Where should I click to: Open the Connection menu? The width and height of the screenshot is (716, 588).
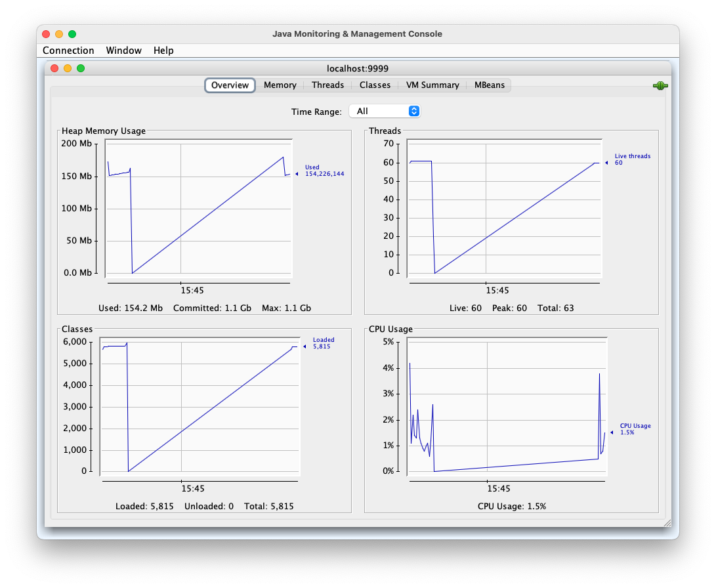click(x=68, y=51)
